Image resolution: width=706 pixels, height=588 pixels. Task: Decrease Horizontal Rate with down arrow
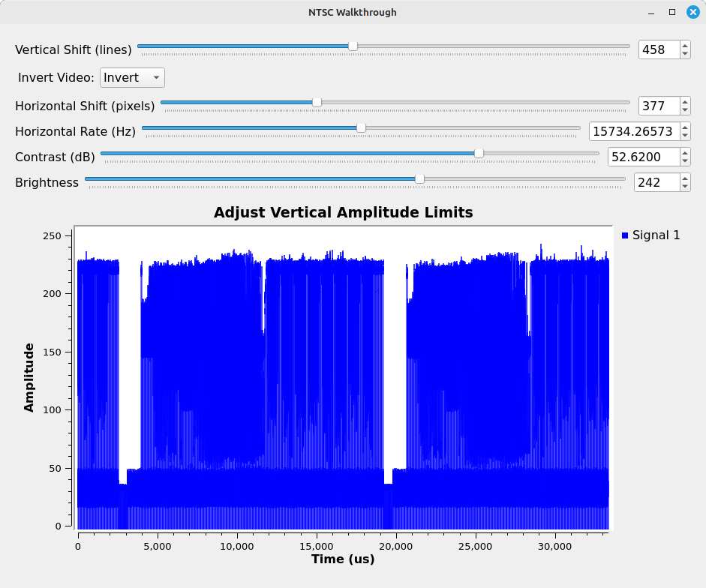point(684,136)
